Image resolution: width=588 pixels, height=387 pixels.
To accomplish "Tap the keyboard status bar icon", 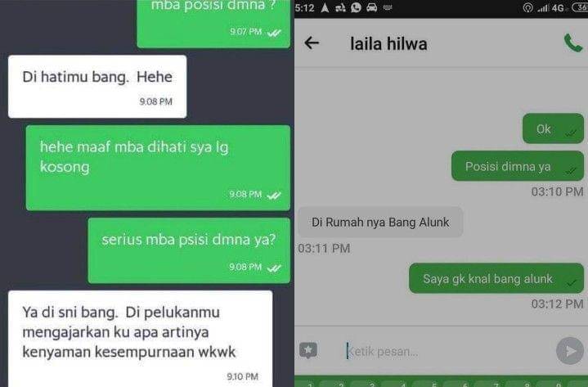I will pyautogui.click(x=388, y=8).
